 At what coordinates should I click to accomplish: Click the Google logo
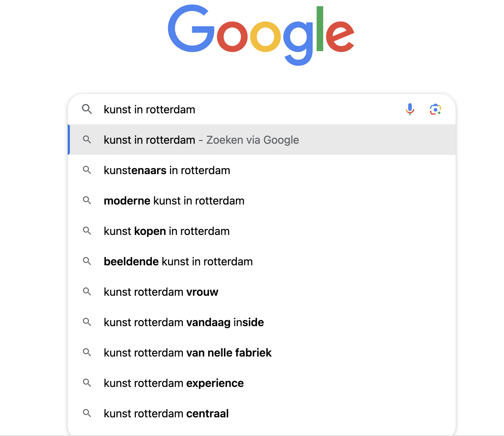click(x=261, y=35)
